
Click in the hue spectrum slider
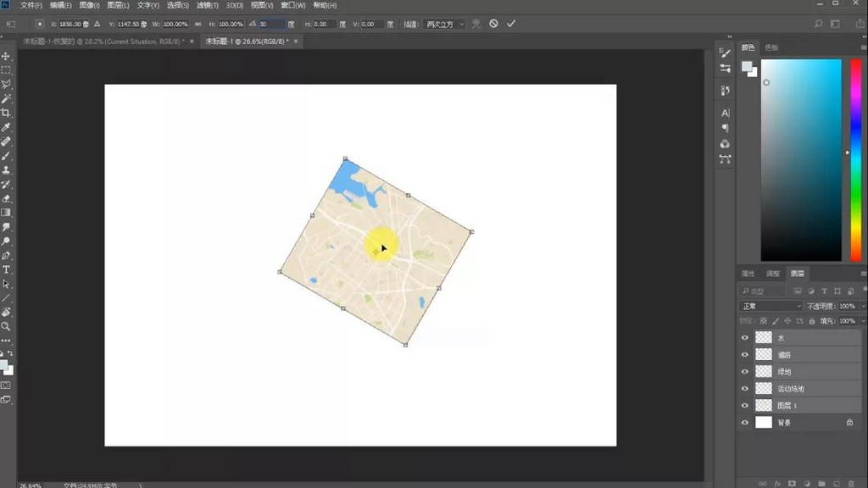(x=855, y=159)
